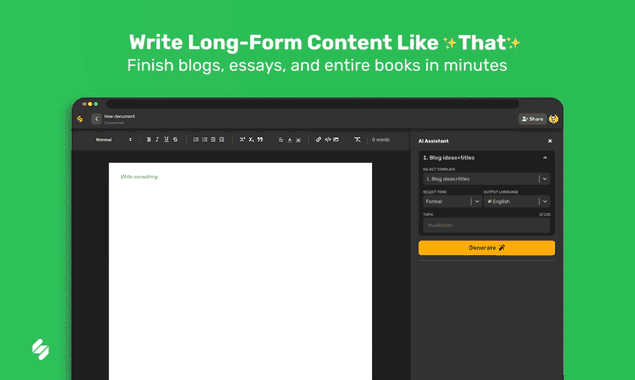Decrease the paragraph indent

tap(213, 139)
